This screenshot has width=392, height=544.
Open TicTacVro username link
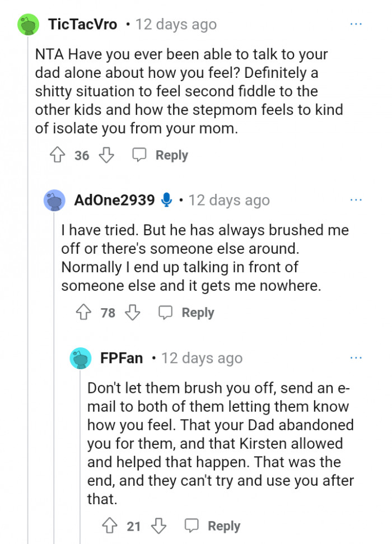tap(83, 25)
